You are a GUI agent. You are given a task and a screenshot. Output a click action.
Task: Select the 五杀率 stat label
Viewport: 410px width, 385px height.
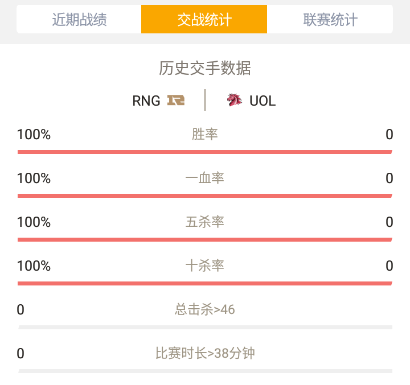coord(205,222)
